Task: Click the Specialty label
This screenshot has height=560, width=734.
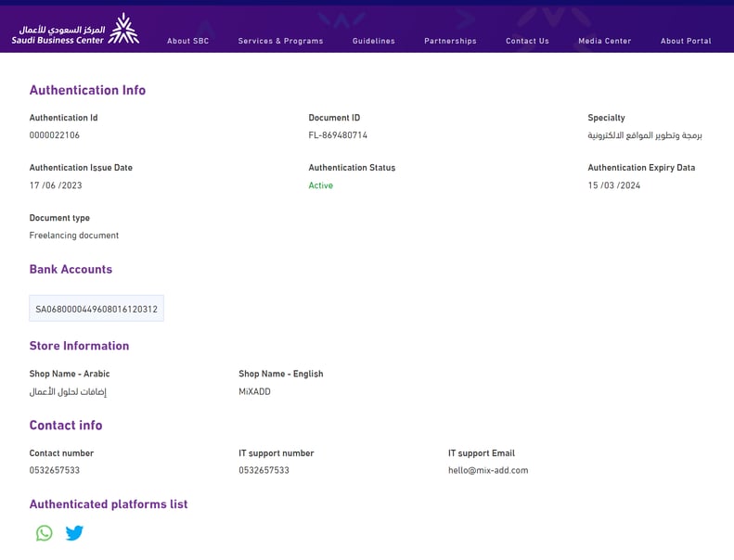Action: click(x=606, y=118)
